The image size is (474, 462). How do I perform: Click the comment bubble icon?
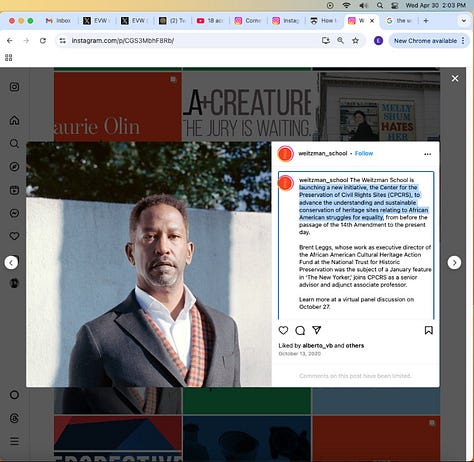pyautogui.click(x=300, y=330)
